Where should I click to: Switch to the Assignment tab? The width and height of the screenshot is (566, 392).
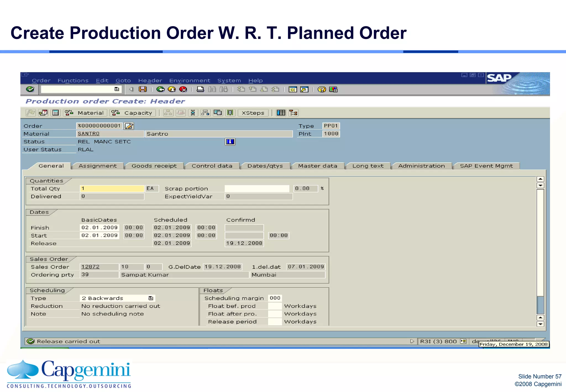98,166
